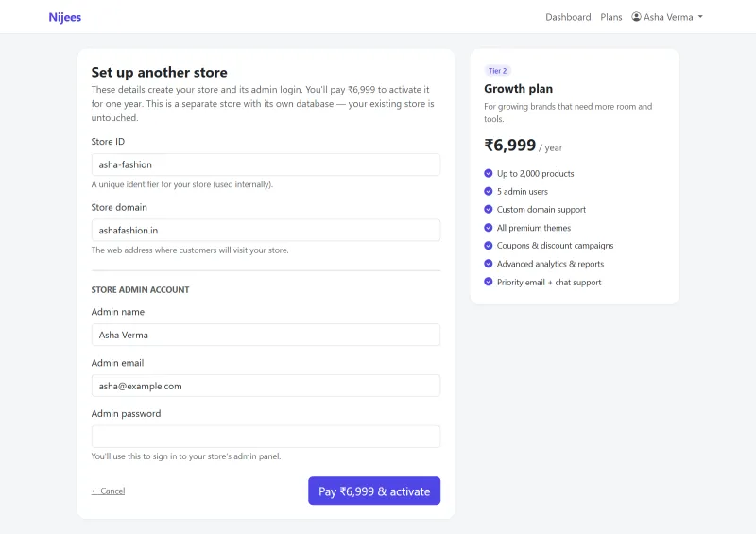Viewport: 756px width, 534px height.
Task: Click the ₹6,999 / year price text
Action: [524, 146]
